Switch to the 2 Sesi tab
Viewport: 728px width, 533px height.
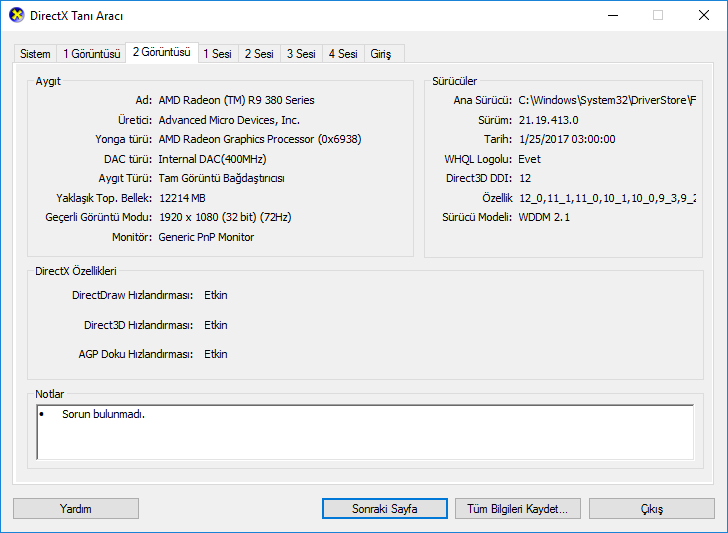(x=259, y=54)
